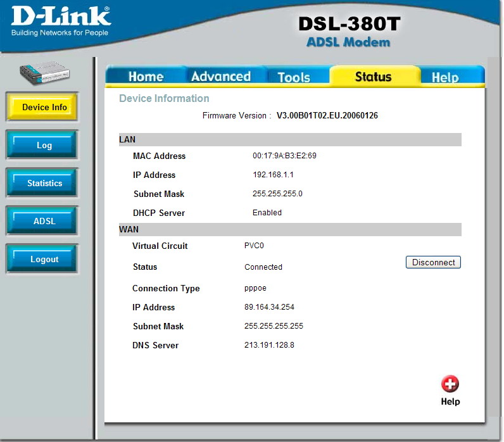Click LAN subnet mask 255.255.255.0
This screenshot has height=442, width=504.
tap(277, 194)
